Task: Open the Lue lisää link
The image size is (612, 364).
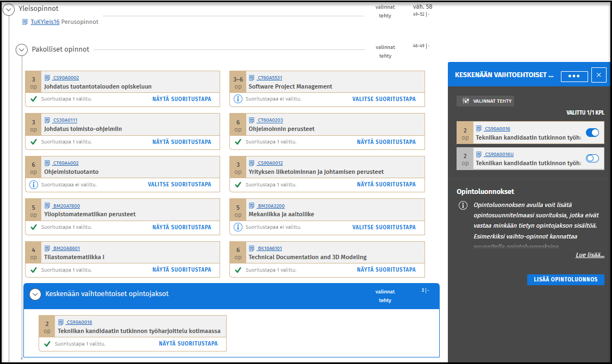Action: click(x=590, y=255)
